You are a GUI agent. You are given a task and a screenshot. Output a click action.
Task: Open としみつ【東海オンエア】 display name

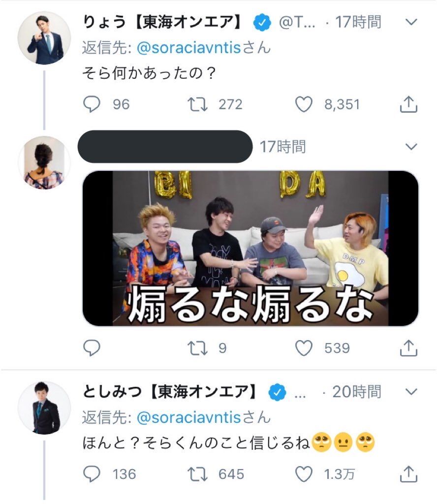(170, 391)
